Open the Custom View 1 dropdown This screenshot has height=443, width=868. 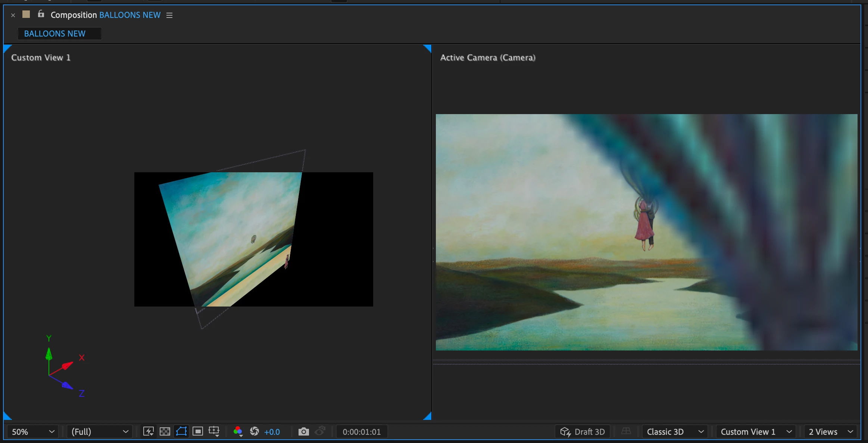(756, 431)
